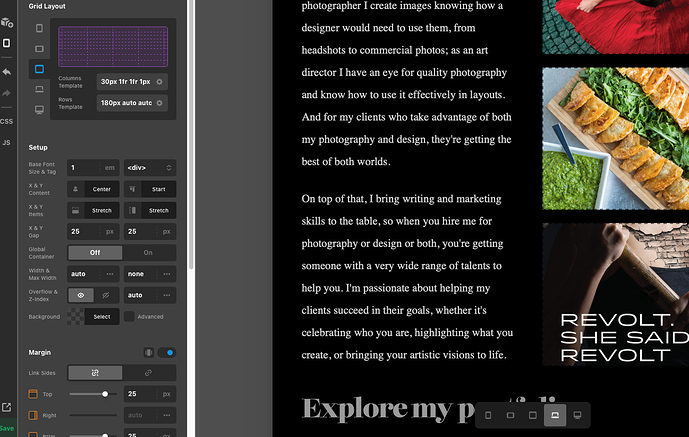This screenshot has height=437, width=689.
Task: Click the purple grid layout preview
Action: (113, 47)
